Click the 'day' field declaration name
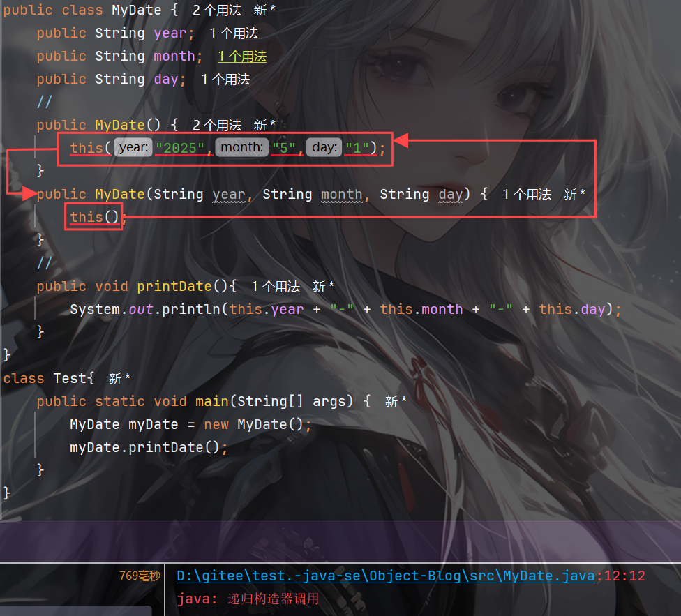This screenshot has height=616, width=681. pos(166,79)
